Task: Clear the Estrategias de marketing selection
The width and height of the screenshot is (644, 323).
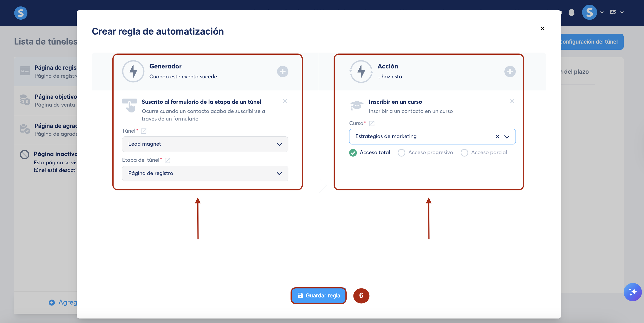Action: pyautogui.click(x=497, y=137)
